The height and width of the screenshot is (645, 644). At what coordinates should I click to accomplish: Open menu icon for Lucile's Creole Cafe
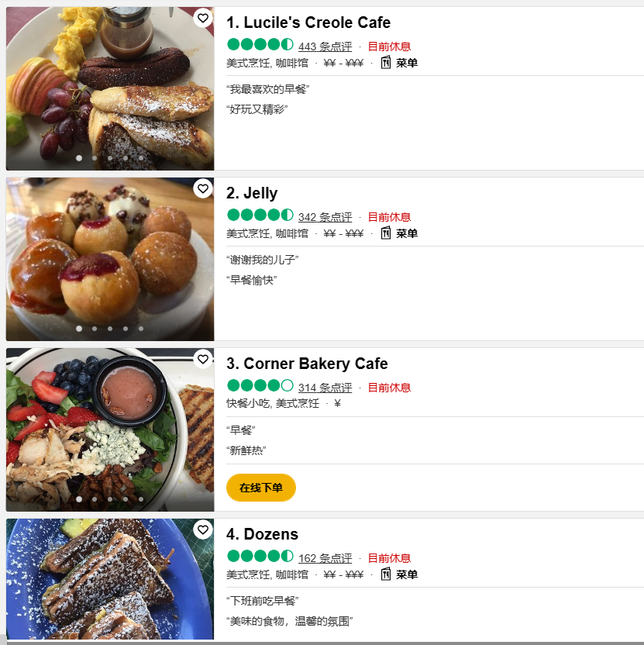pyautogui.click(x=386, y=62)
